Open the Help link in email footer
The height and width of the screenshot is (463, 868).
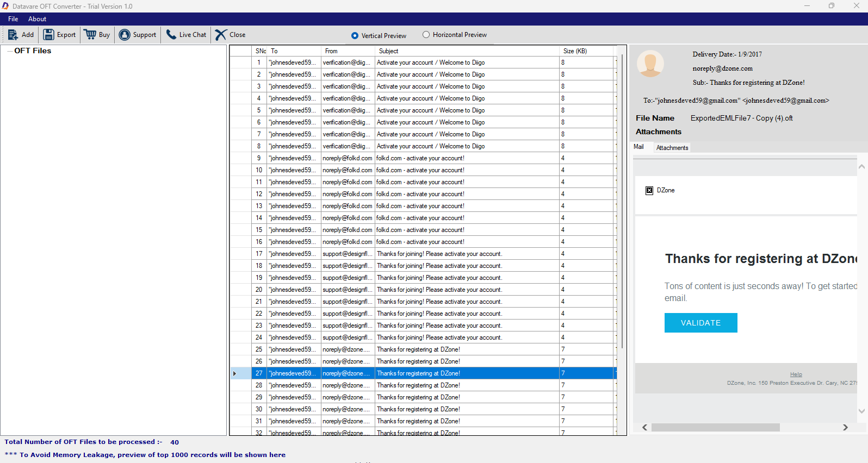pyautogui.click(x=796, y=374)
